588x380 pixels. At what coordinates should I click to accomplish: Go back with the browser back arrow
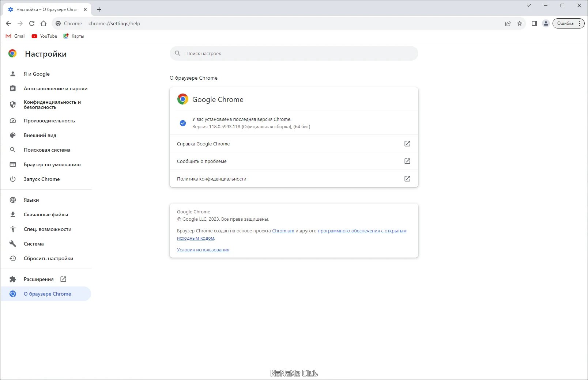pos(8,23)
